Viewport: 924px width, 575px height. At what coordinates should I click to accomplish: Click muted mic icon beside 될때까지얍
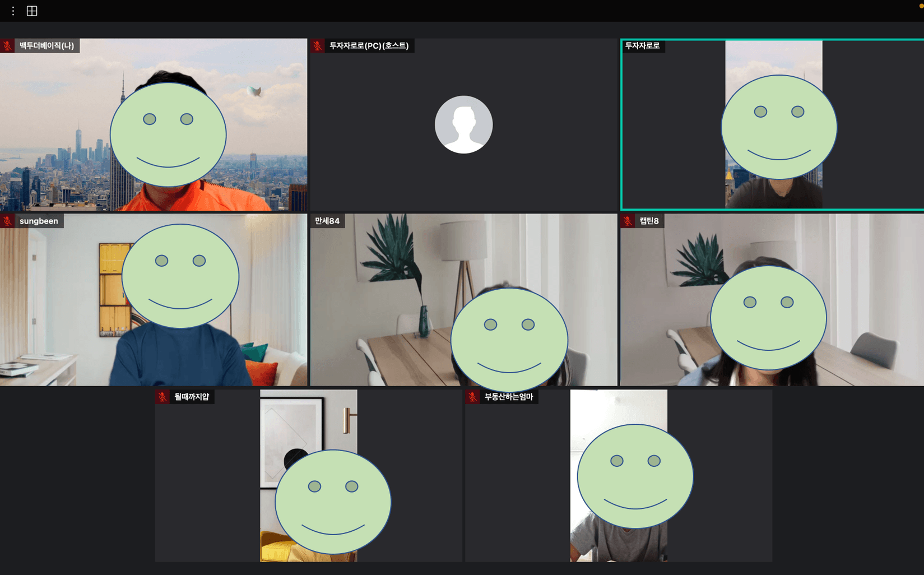click(162, 397)
